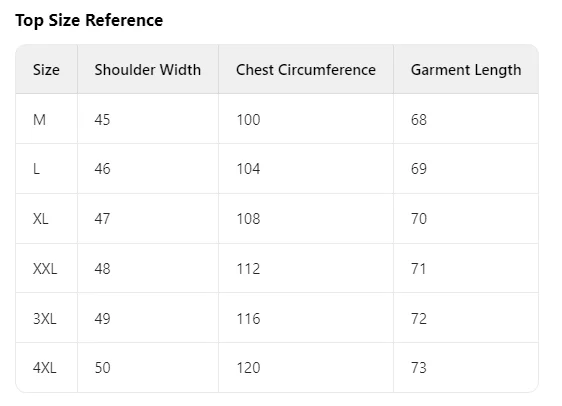
Task: Select shoulder width value 47
Action: [x=103, y=219]
